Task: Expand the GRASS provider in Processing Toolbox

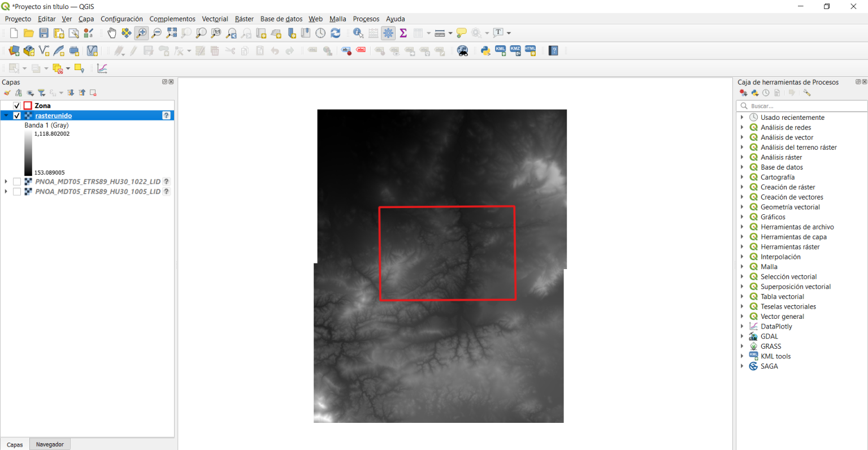Action: pyautogui.click(x=742, y=346)
